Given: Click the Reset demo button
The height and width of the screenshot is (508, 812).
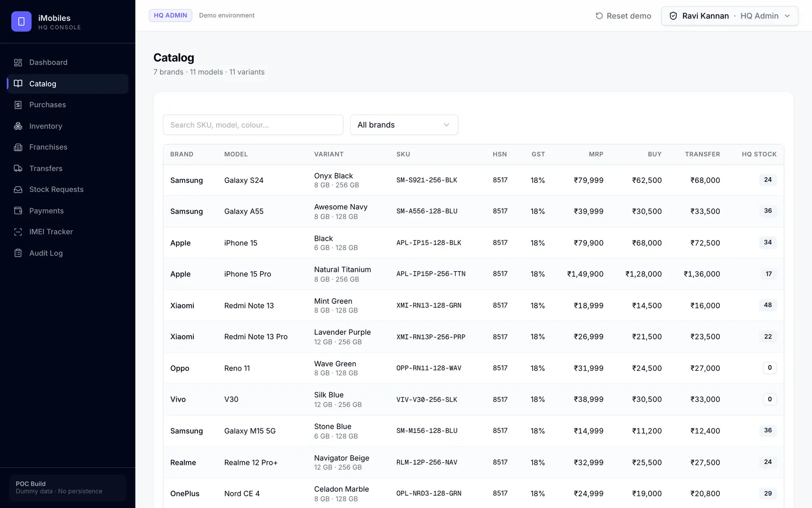Looking at the screenshot, I should [x=623, y=16].
